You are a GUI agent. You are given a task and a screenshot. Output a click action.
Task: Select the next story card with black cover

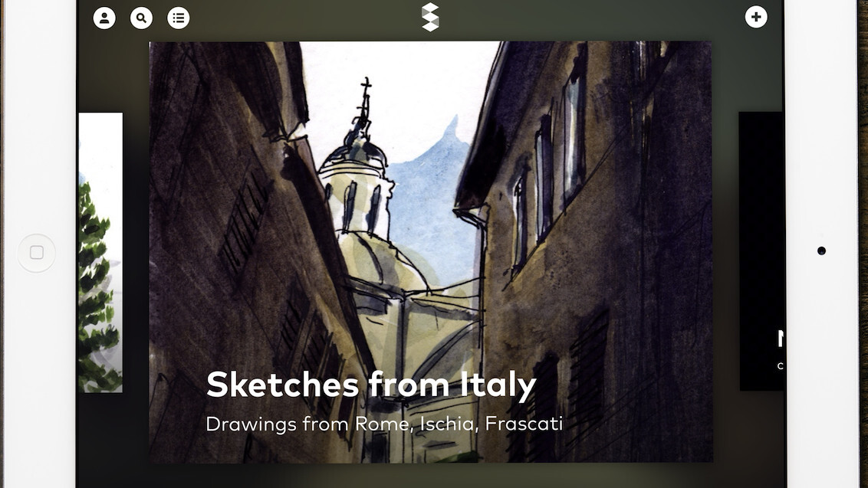(761, 251)
